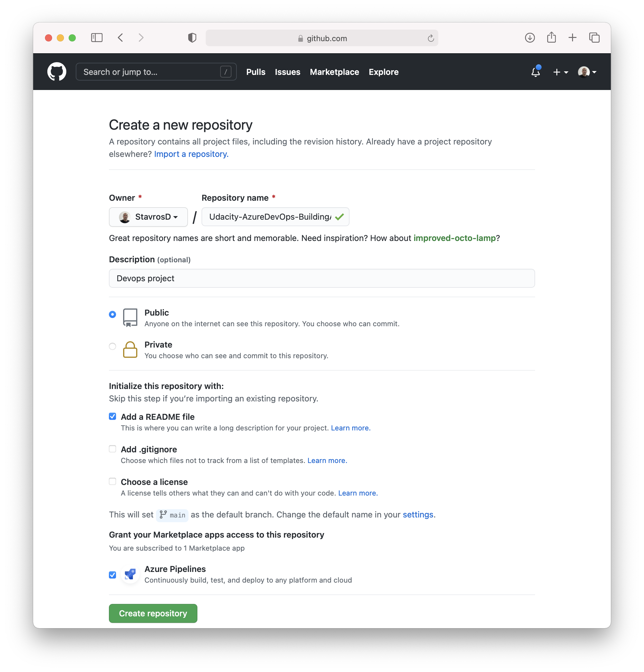Expand the Owner dropdown for StavrosD

coord(148,217)
